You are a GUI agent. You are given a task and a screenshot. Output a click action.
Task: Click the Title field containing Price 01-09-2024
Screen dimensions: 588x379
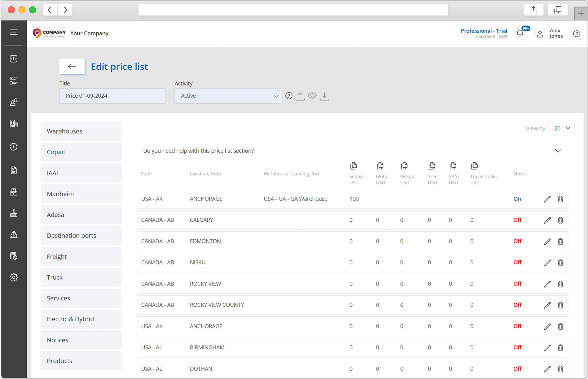pos(112,96)
